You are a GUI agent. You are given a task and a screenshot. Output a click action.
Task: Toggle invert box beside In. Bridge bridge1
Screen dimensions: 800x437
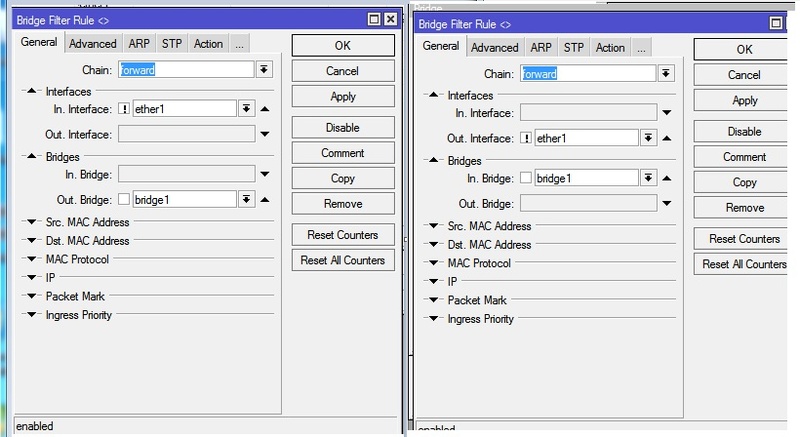[x=526, y=178]
